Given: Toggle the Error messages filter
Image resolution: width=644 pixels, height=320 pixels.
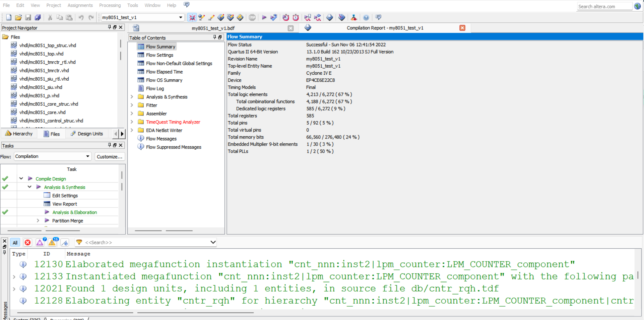Looking at the screenshot, I should (x=28, y=242).
